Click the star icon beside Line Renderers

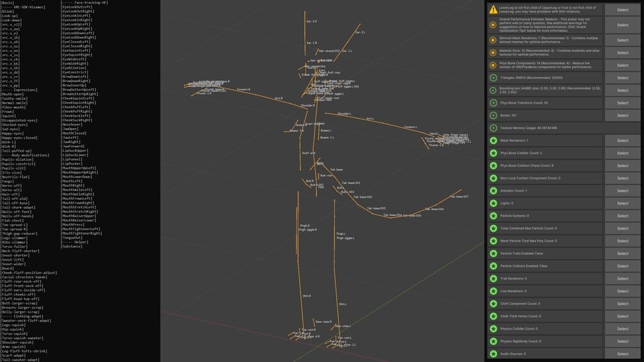[493, 291]
